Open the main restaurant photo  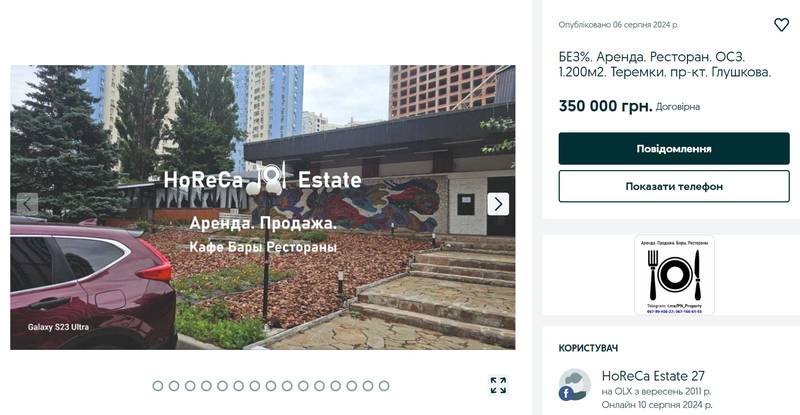click(x=263, y=207)
